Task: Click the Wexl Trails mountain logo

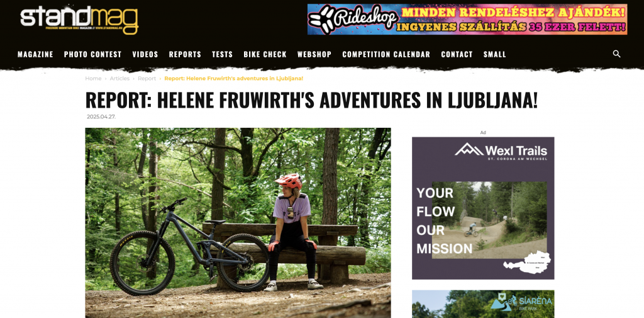Action: tap(501, 151)
